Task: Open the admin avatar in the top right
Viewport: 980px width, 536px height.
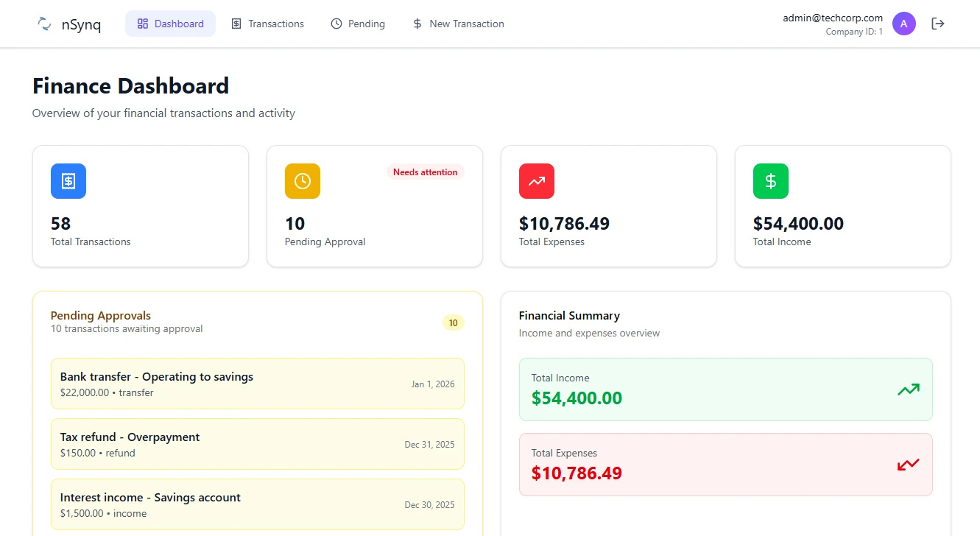Action: (x=904, y=23)
